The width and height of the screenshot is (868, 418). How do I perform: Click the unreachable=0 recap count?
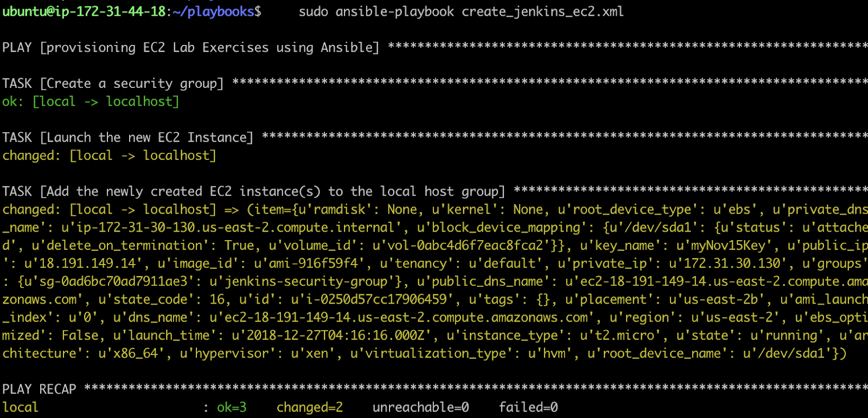click(x=420, y=407)
